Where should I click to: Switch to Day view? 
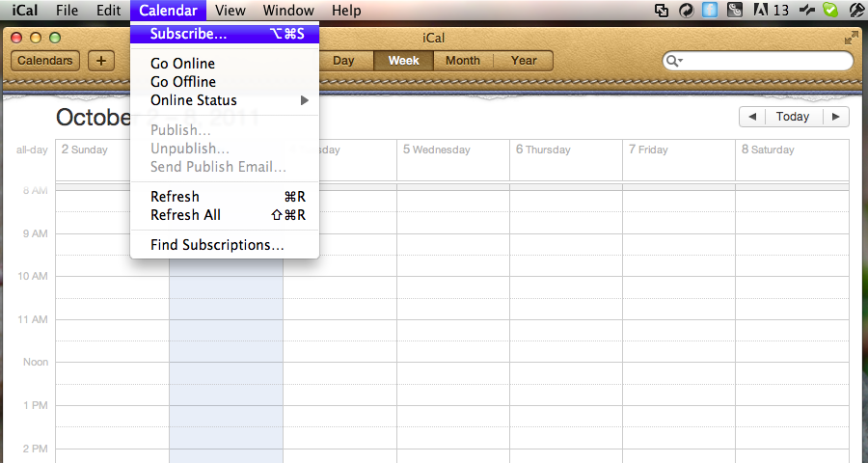pyautogui.click(x=343, y=61)
